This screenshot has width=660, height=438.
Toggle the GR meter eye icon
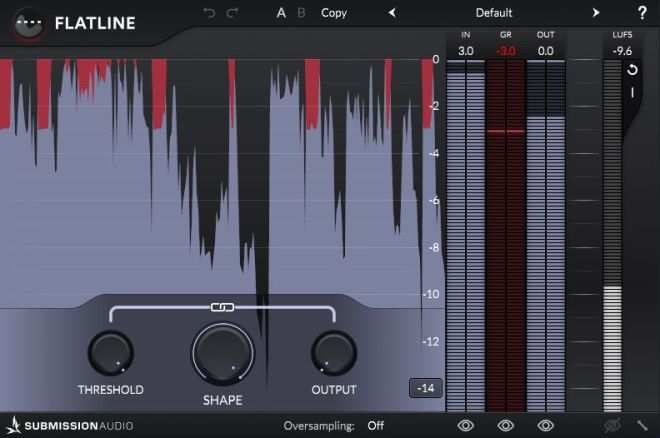point(506,426)
